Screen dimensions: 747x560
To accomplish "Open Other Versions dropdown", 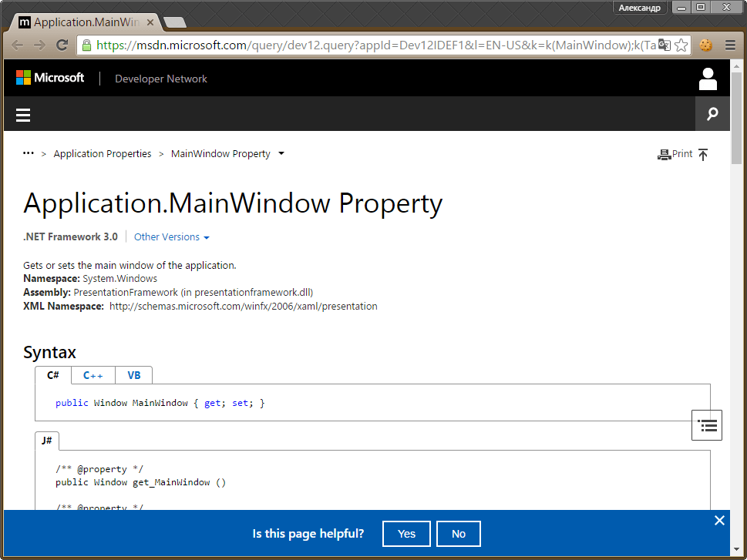I will tap(171, 236).
